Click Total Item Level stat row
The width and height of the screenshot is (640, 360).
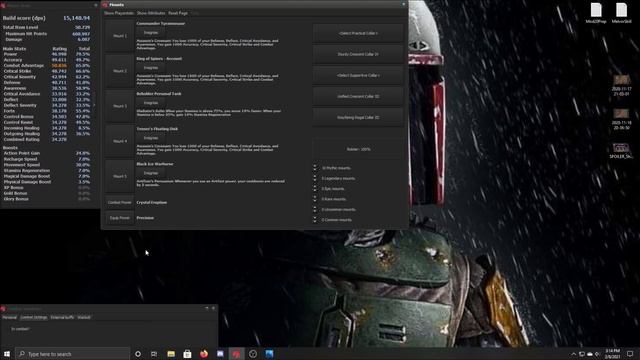tap(47, 27)
